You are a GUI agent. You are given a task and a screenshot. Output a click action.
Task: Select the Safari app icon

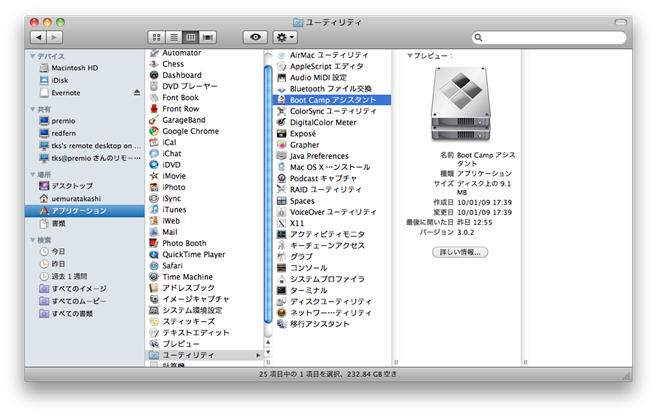click(x=154, y=266)
